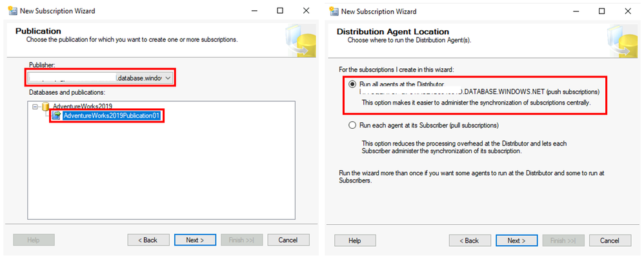Click 'Choose the publication for which you want' subtitle
The image size is (644, 259).
132,40
